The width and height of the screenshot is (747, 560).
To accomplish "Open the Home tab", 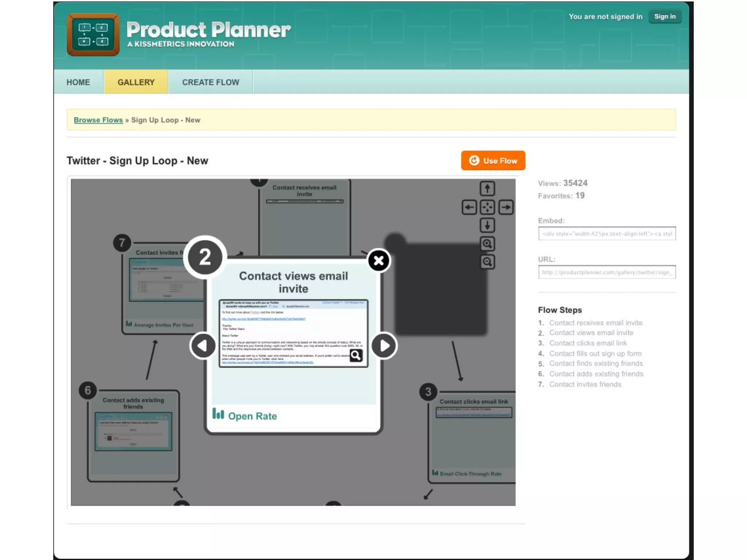I will [x=78, y=82].
